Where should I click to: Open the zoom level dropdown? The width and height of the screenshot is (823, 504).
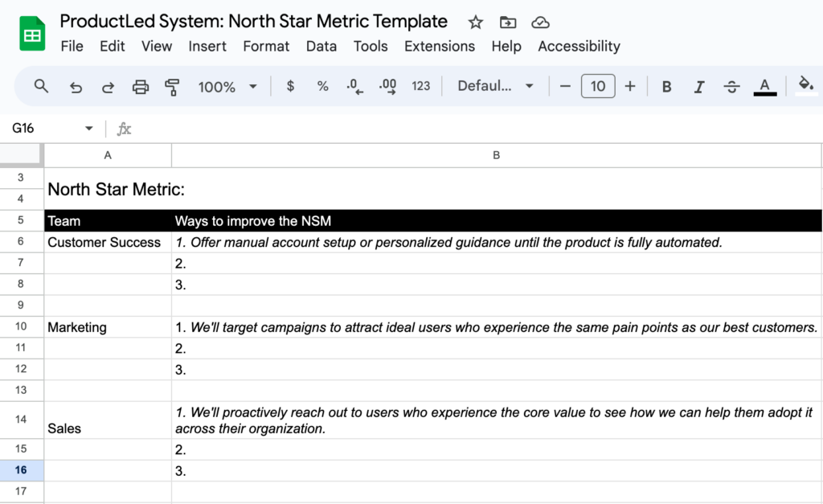(x=227, y=86)
